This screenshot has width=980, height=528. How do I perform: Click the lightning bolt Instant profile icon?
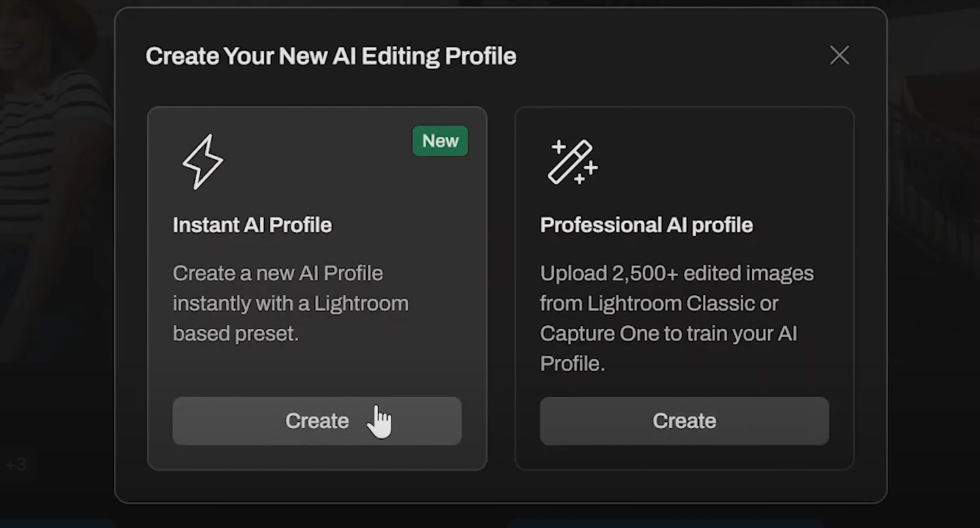(203, 162)
